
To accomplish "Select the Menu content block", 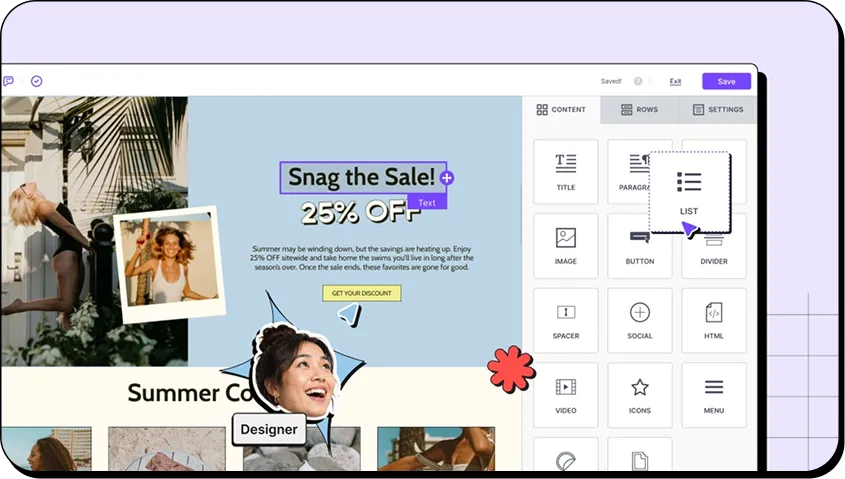I will point(714,395).
